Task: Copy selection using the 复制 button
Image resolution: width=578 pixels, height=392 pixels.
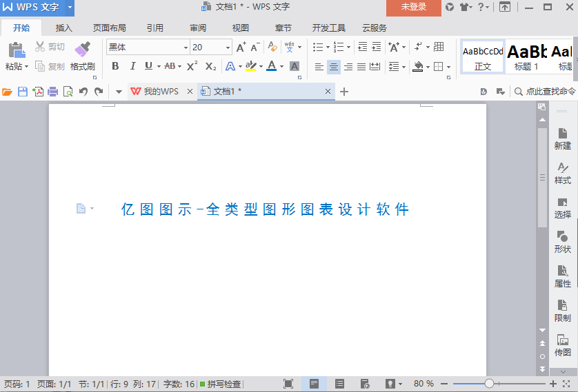Action: [50, 66]
